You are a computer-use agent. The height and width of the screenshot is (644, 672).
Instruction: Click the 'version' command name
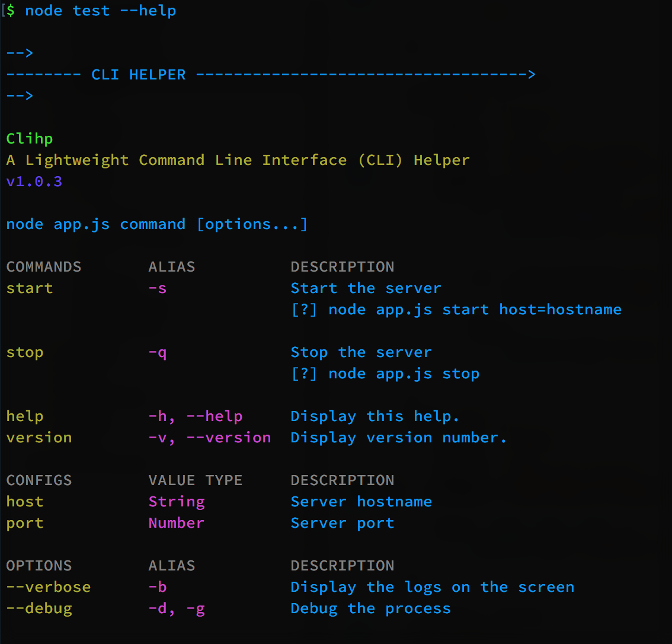(39, 438)
